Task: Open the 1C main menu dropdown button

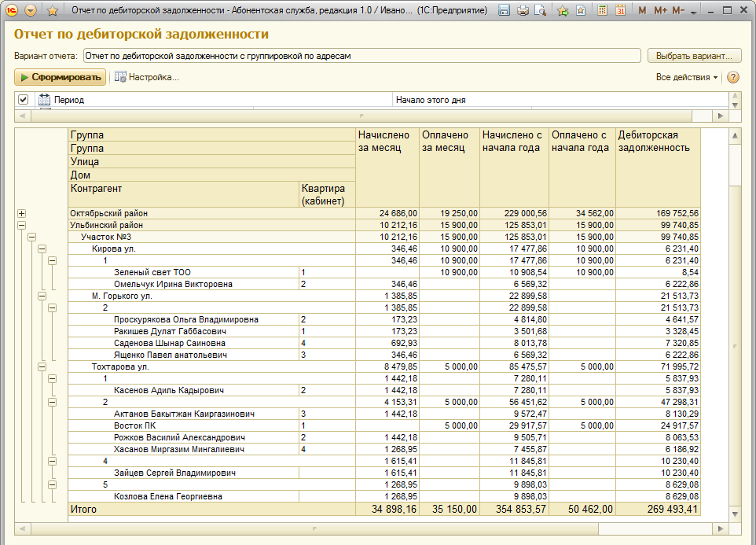Action: point(31,11)
